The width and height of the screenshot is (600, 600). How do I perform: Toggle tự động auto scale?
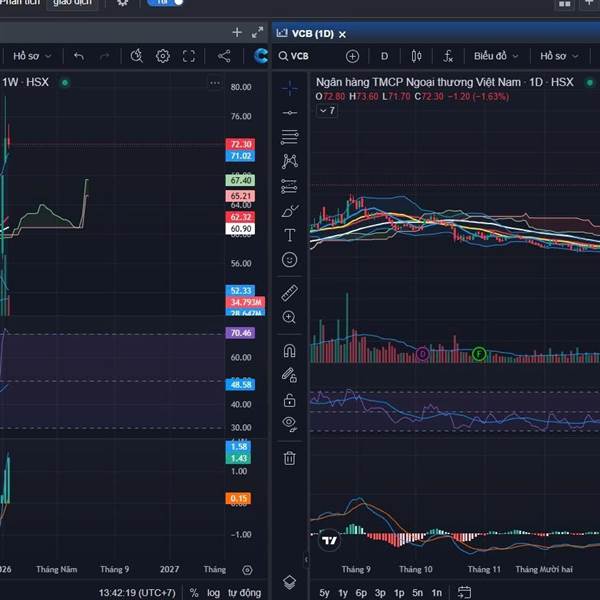(245, 593)
